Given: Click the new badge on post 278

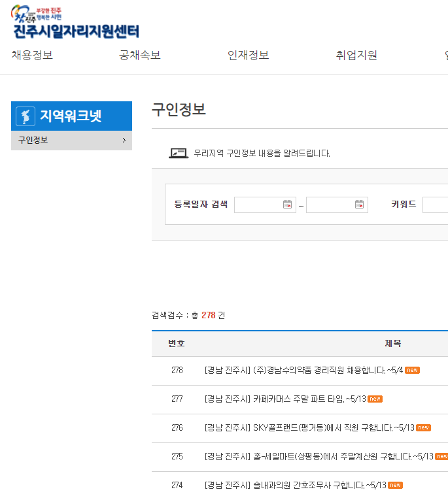Looking at the screenshot, I should (x=413, y=371).
